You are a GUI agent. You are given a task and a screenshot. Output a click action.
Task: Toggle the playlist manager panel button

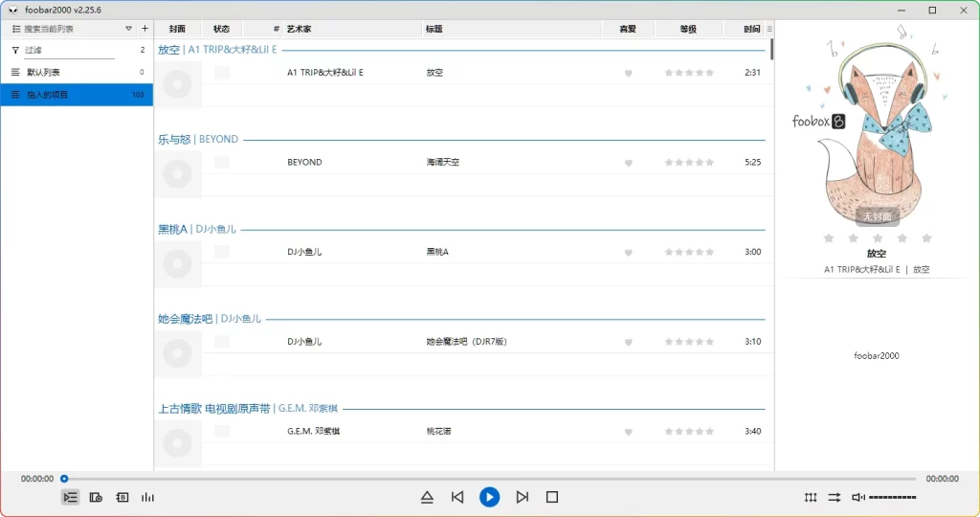(70, 497)
